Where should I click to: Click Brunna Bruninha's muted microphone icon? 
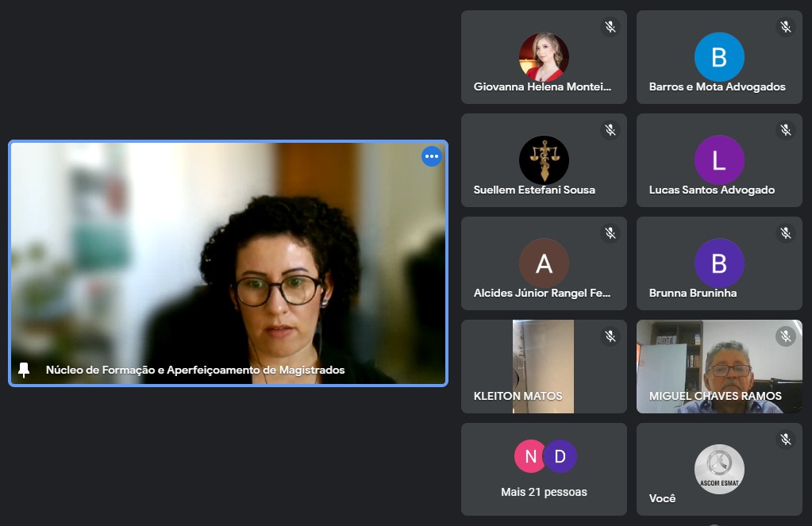point(785,233)
